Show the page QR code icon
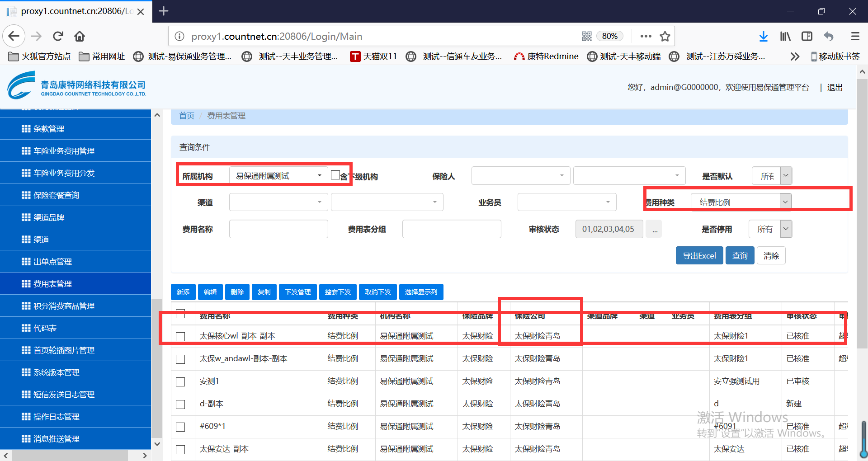Viewport: 868px width, 461px height. 586,36
